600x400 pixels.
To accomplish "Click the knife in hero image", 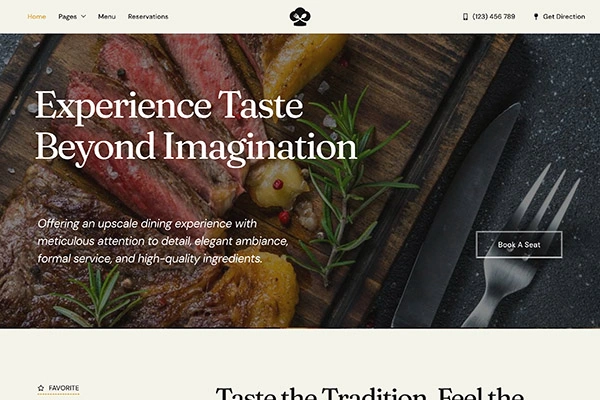I will 456,216.
